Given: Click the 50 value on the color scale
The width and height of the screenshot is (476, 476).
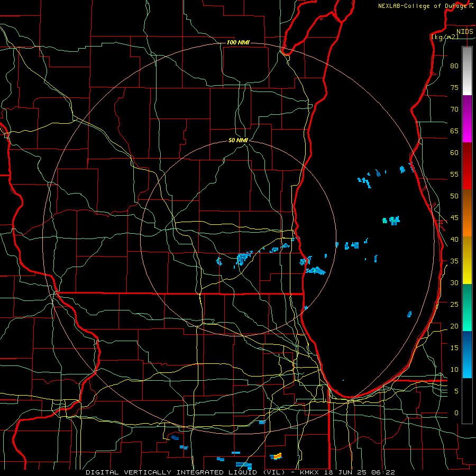Looking at the screenshot, I should pyautogui.click(x=454, y=196).
